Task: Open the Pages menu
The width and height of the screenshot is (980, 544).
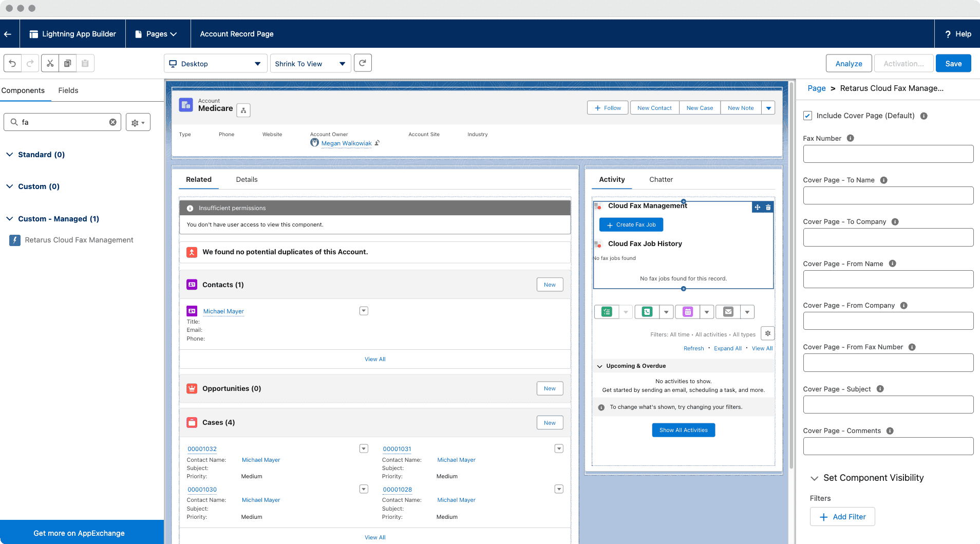Action: [x=157, y=34]
